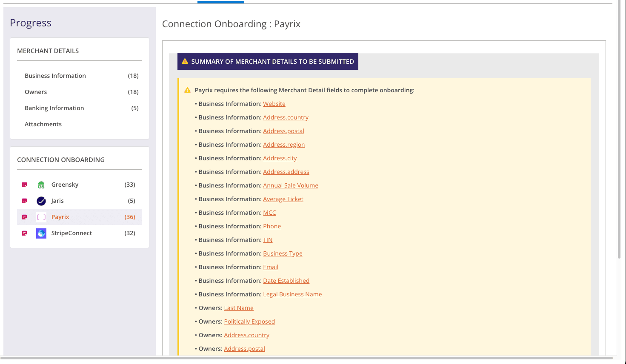This screenshot has width=626, height=364.
Task: Follow the Address.city link
Action: click(280, 158)
